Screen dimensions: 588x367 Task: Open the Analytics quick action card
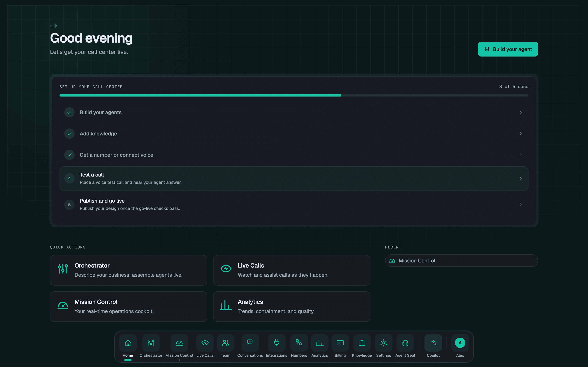(x=292, y=307)
